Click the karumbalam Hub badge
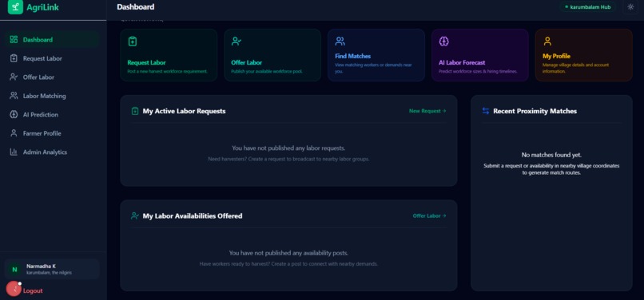The height and width of the screenshot is (300, 644). click(x=588, y=7)
